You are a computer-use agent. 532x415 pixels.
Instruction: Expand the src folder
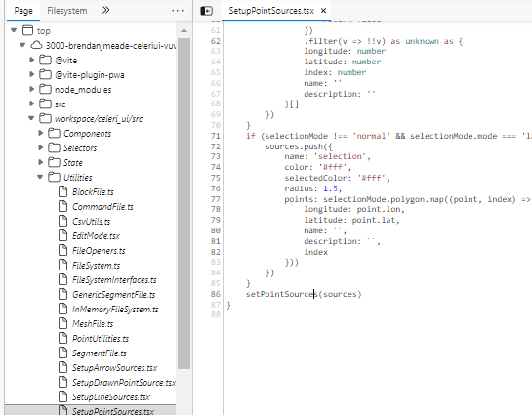pyautogui.click(x=32, y=104)
